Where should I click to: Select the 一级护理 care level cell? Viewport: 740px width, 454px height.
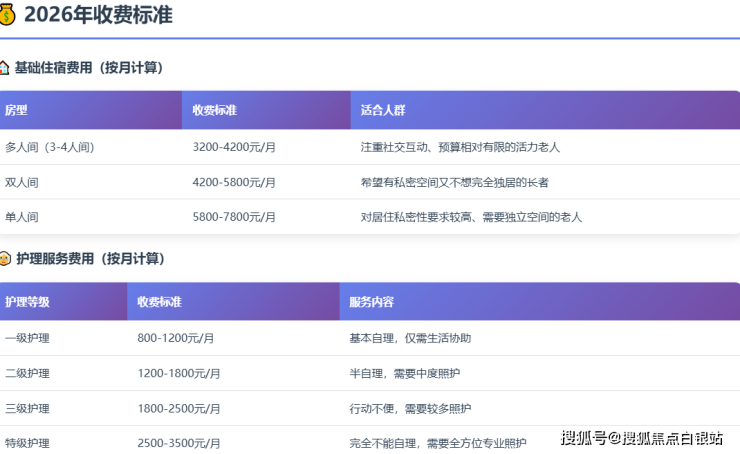point(27,338)
